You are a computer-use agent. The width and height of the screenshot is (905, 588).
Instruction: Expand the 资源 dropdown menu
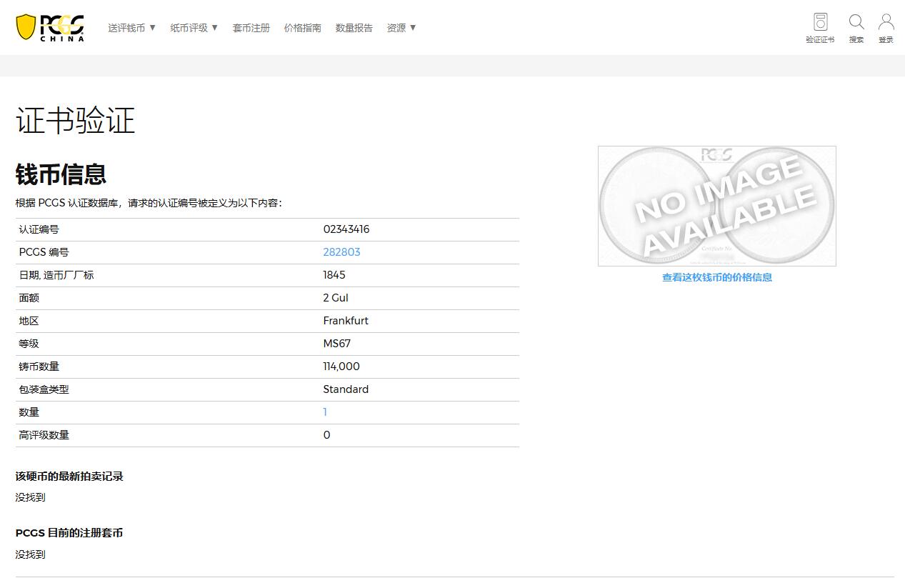pyautogui.click(x=401, y=28)
